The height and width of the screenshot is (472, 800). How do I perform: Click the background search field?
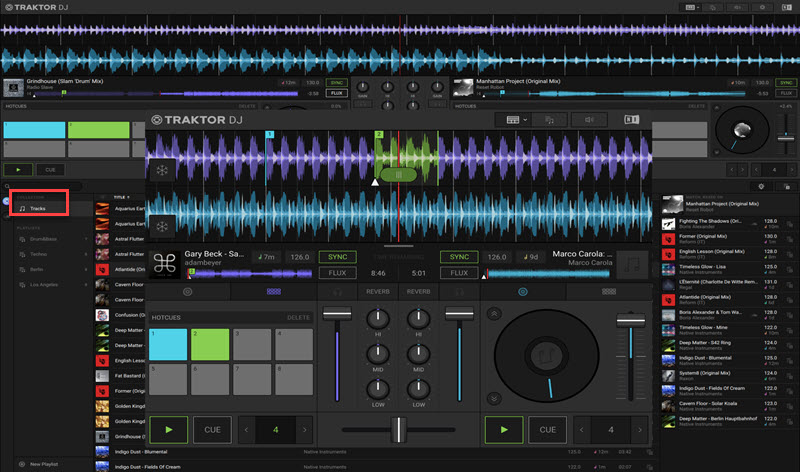tap(43, 186)
